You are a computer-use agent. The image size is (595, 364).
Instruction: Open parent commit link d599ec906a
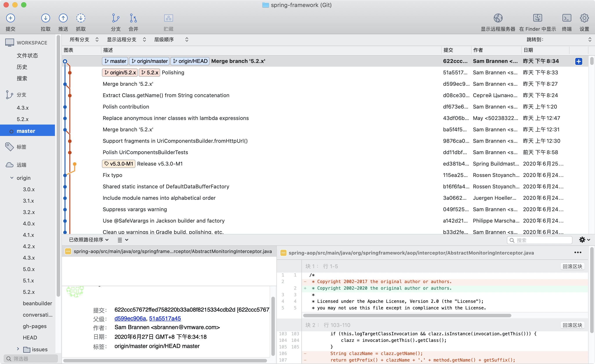click(x=130, y=319)
